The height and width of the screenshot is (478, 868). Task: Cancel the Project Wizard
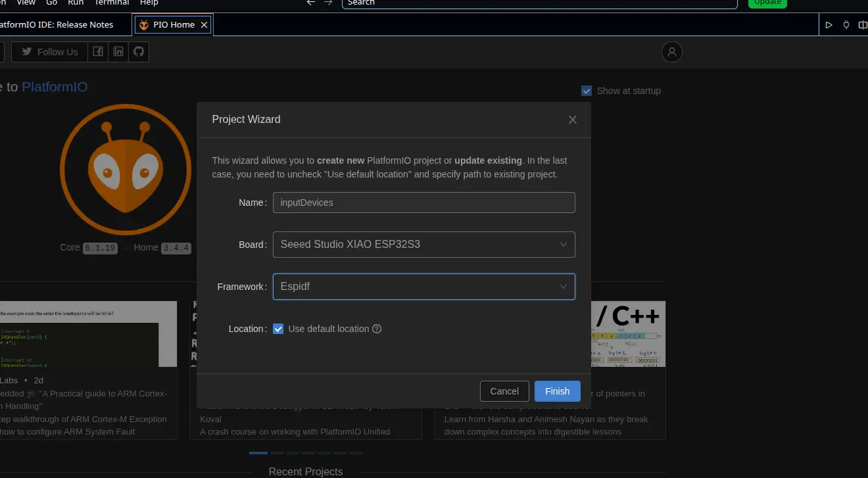click(504, 391)
